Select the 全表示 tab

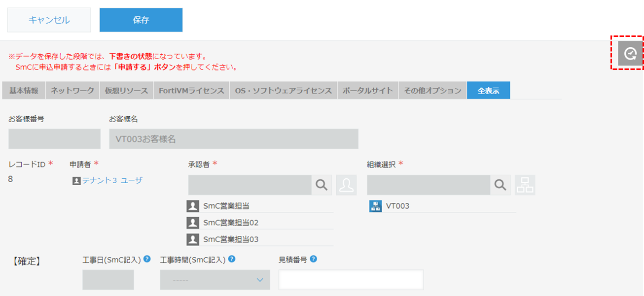pos(489,91)
